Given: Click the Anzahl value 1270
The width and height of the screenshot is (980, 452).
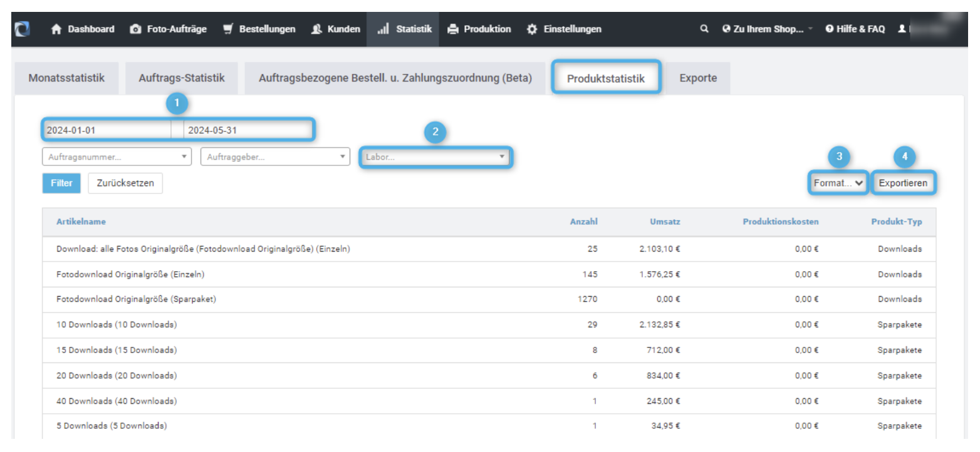Looking at the screenshot, I should pyautogui.click(x=588, y=299).
